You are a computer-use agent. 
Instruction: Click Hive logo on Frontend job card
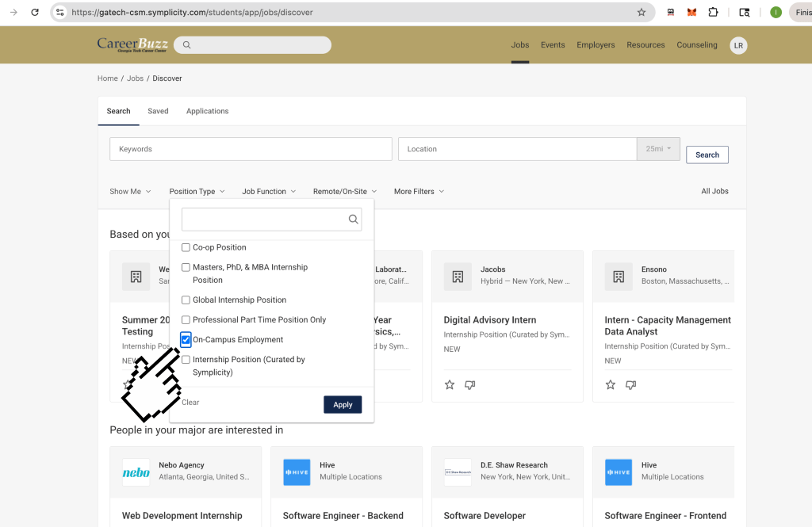pos(619,472)
